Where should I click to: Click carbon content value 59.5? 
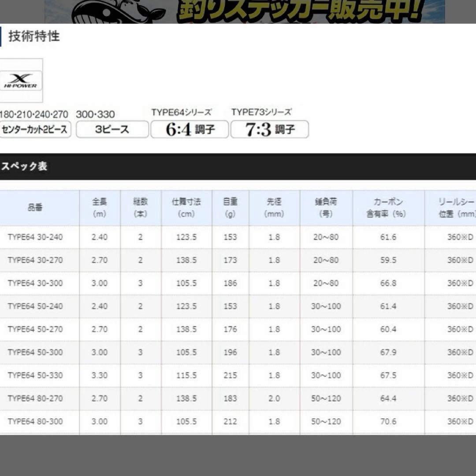388,260
